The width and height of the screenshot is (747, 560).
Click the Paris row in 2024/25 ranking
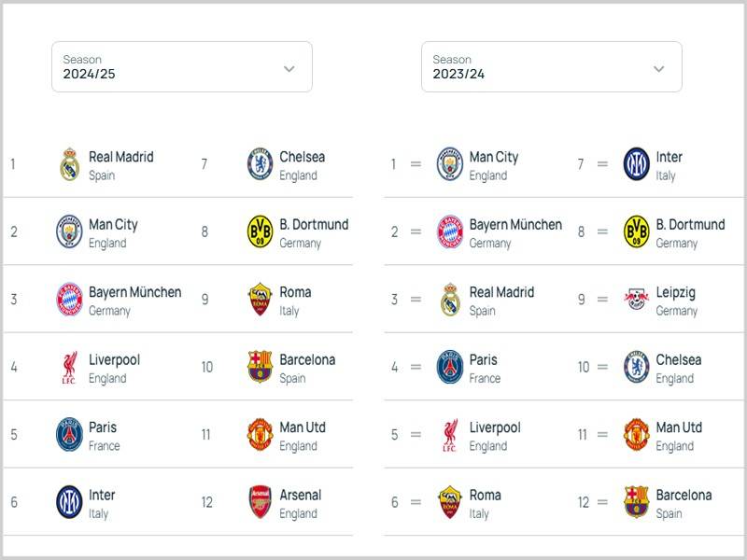(103, 435)
